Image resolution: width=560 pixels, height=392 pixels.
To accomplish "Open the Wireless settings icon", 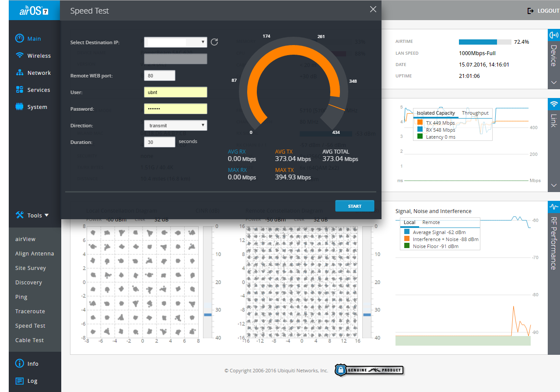I will tap(19, 56).
